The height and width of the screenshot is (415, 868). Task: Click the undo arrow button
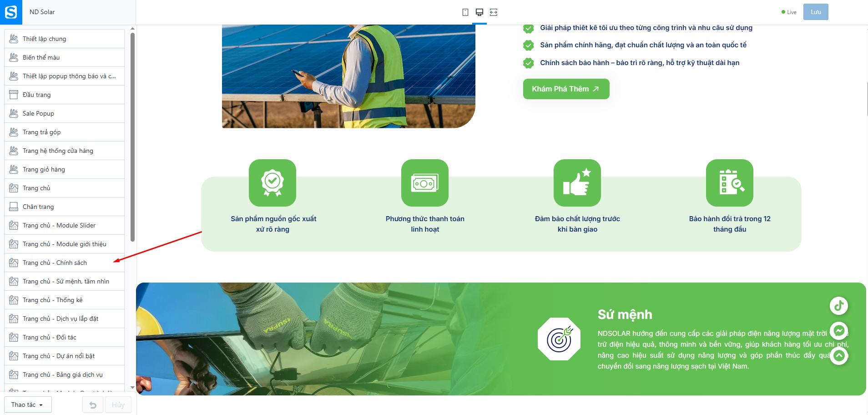point(93,405)
